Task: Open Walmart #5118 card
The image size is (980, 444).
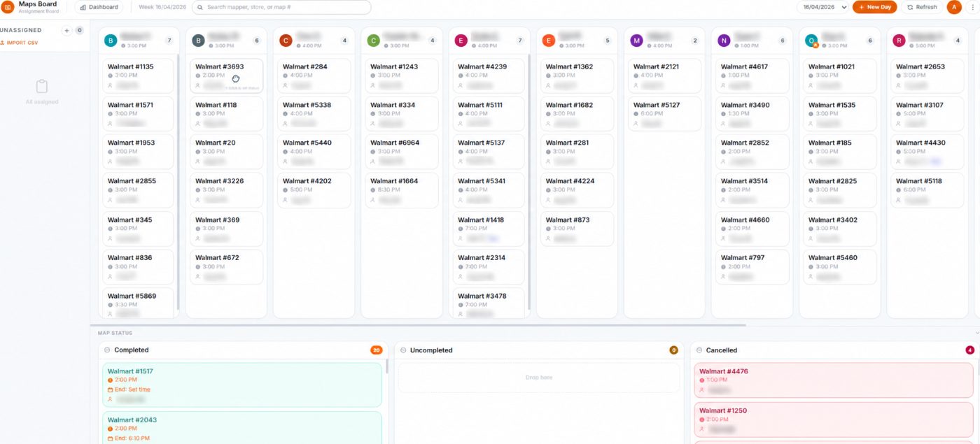Action: point(927,190)
